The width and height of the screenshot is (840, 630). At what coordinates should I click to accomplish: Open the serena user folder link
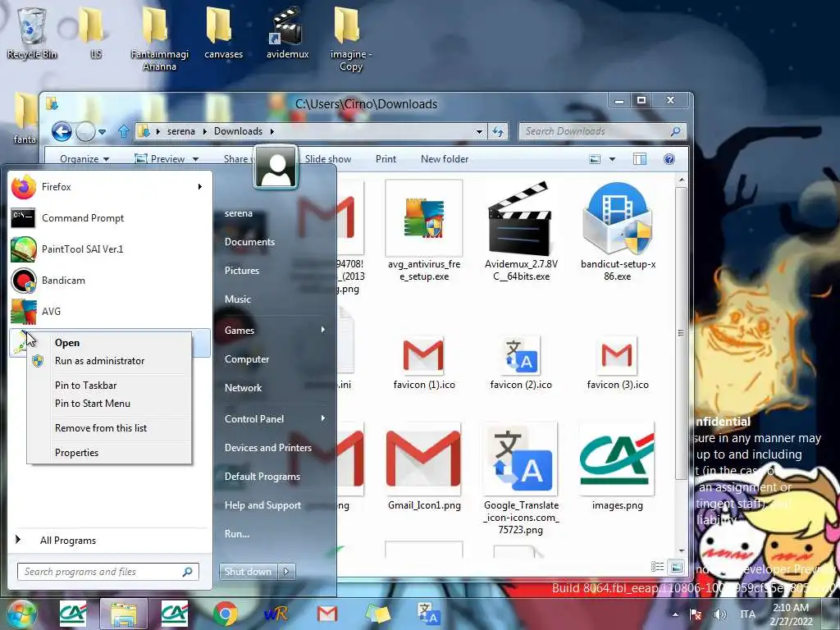click(x=239, y=213)
